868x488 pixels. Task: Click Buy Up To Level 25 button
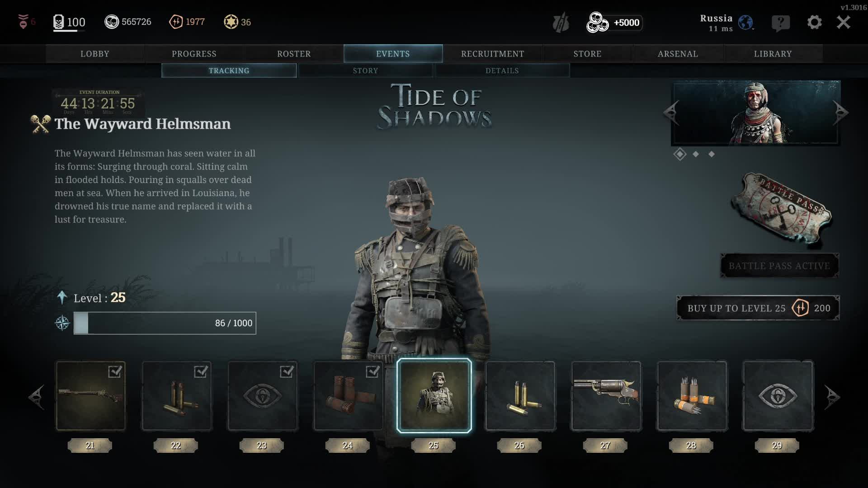(758, 308)
